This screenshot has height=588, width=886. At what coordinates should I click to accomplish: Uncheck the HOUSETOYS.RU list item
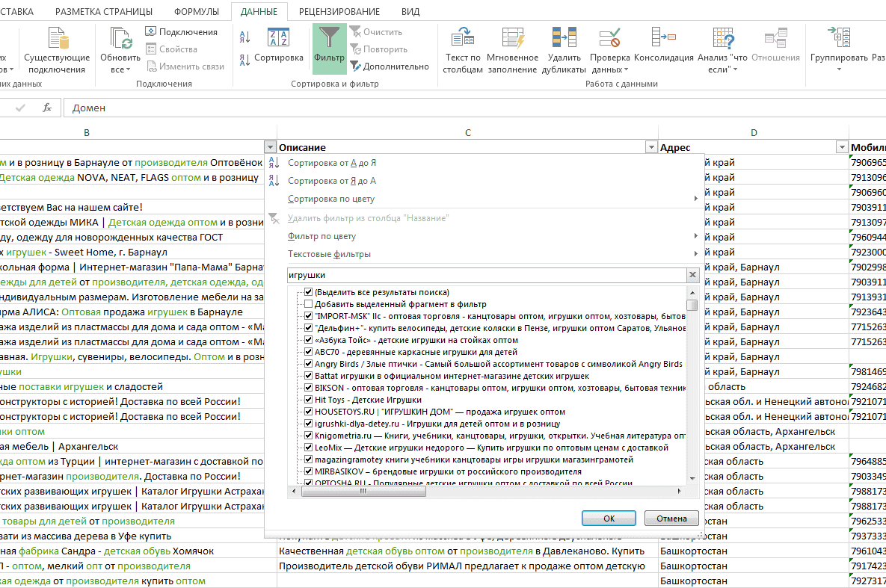pyautogui.click(x=309, y=412)
